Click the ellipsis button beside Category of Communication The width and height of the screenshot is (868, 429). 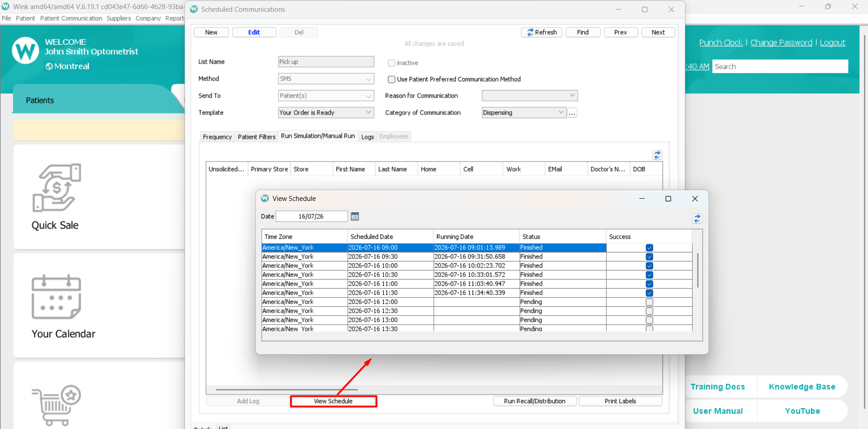coord(572,113)
